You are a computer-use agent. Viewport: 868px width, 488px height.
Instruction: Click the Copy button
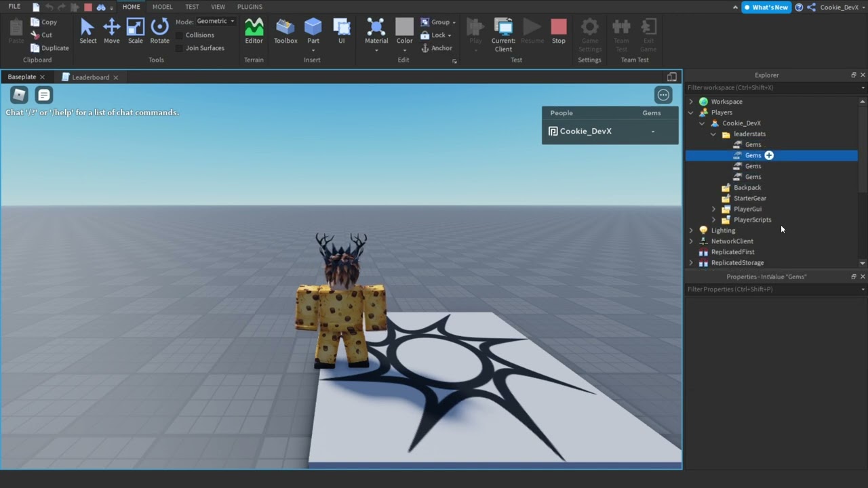tap(44, 22)
